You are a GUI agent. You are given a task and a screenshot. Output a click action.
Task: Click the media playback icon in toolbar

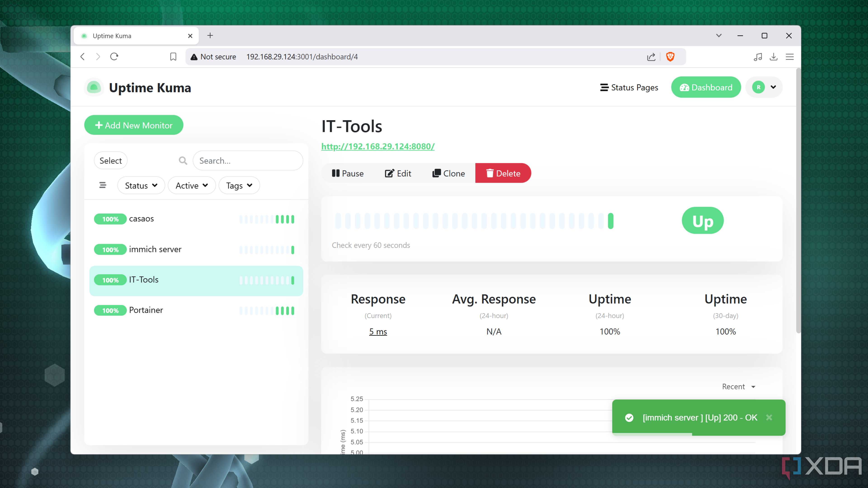pos(758,56)
